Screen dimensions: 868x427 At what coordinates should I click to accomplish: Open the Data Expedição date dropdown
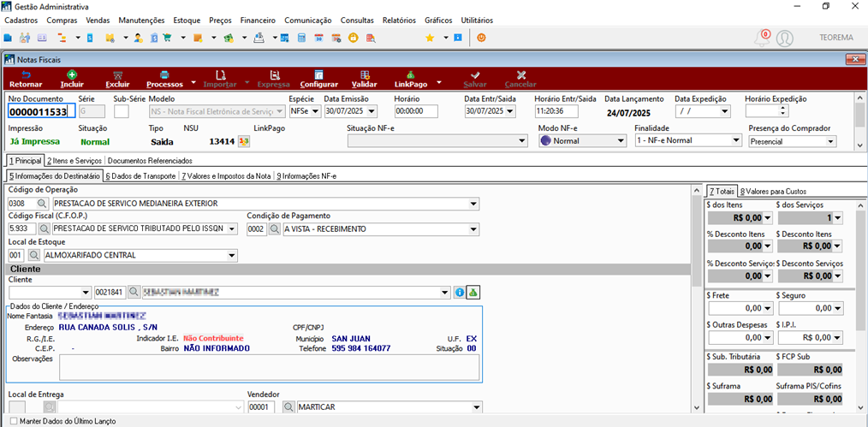click(x=725, y=111)
